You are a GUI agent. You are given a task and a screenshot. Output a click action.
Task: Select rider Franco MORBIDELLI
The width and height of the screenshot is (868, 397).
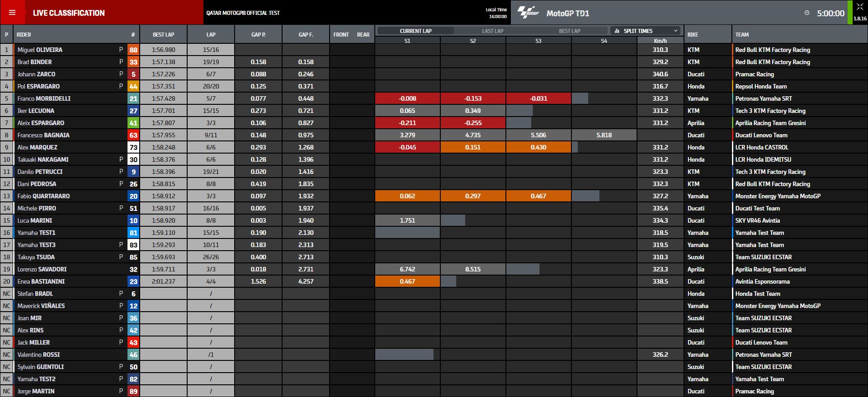(44, 98)
